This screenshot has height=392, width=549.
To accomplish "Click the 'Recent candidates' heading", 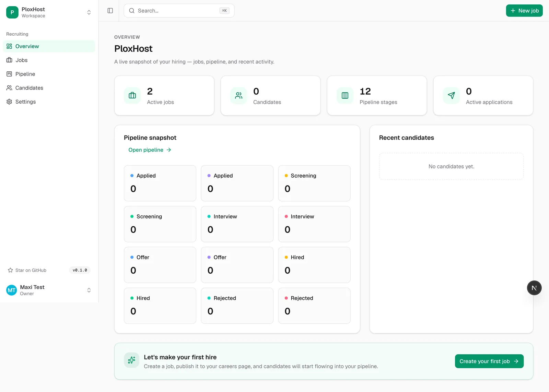I will [407, 138].
